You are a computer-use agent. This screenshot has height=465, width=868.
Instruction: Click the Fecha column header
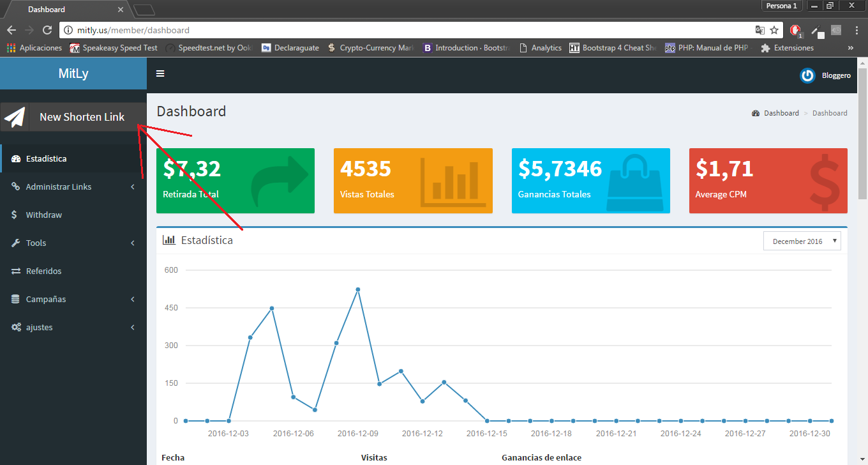173,457
